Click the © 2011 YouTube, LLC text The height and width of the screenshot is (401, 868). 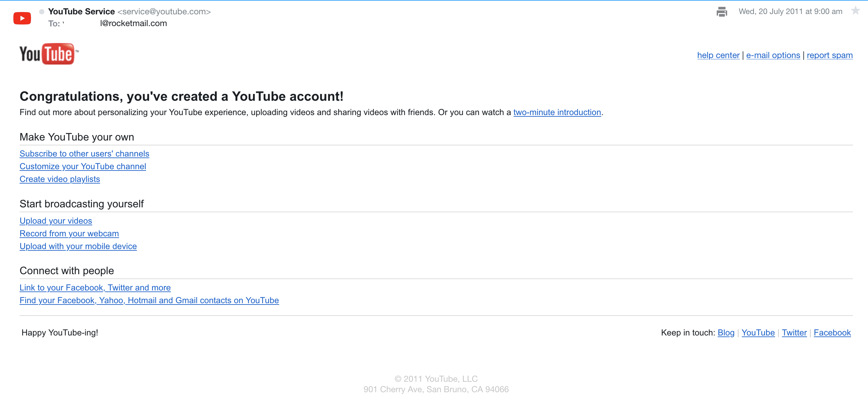point(436,379)
